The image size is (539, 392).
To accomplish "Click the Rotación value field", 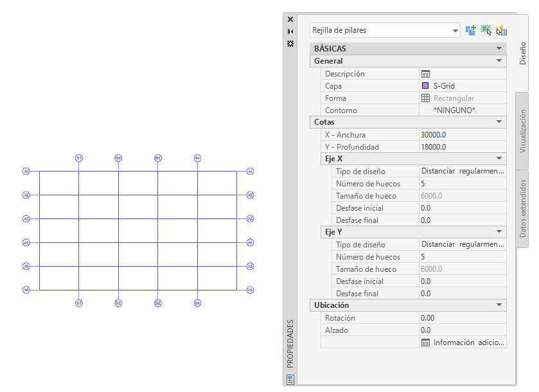I will pyautogui.click(x=461, y=318).
